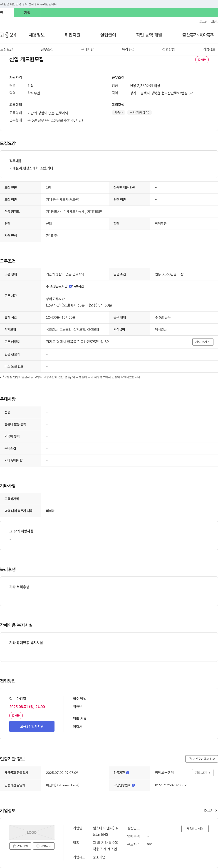
Task: Click the 비희망 value for 병역 대체 복무자
Action: (50, 511)
